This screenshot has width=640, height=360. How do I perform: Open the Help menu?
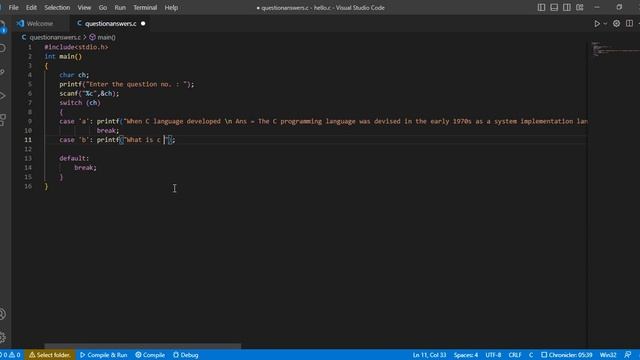pos(171,7)
